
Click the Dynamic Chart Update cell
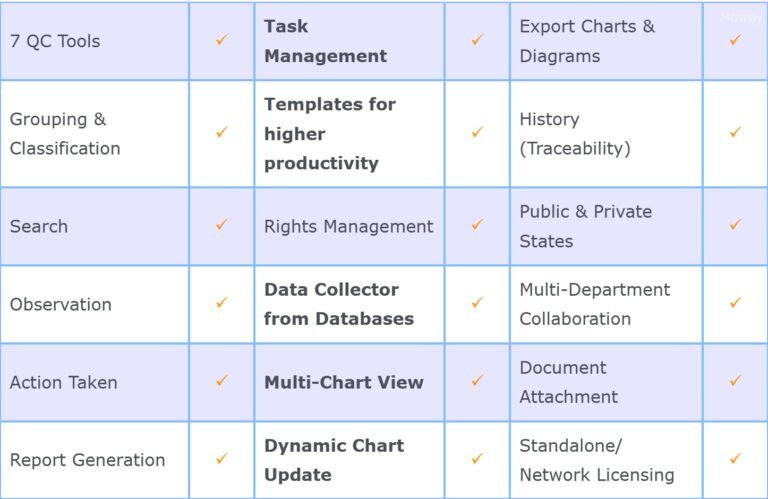[334, 460]
